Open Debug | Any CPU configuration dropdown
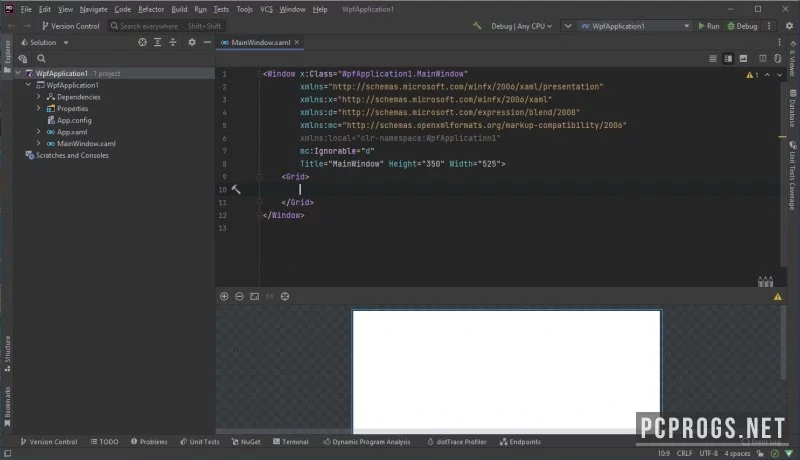The image size is (800, 460). 521,26
